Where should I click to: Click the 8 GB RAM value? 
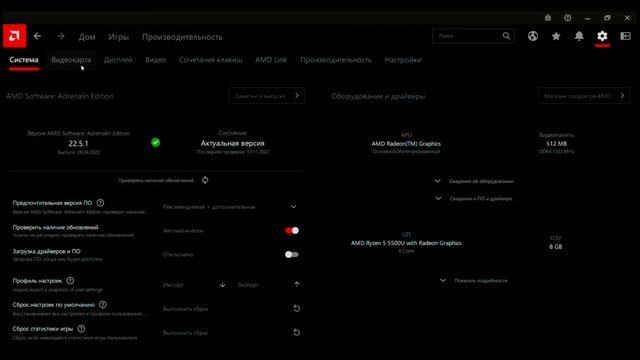coord(556,247)
